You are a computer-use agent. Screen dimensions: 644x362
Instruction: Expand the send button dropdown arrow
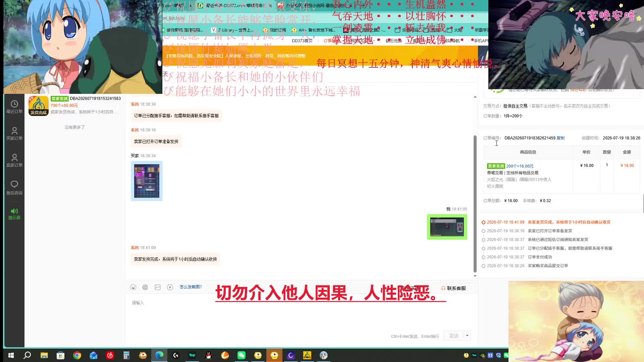(x=467, y=336)
